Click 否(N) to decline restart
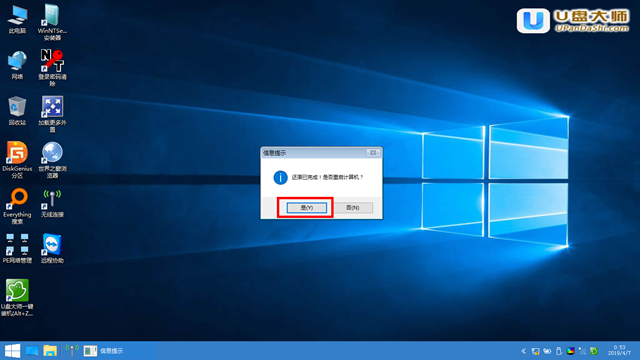Image resolution: width=640 pixels, height=360 pixels. [x=353, y=208]
